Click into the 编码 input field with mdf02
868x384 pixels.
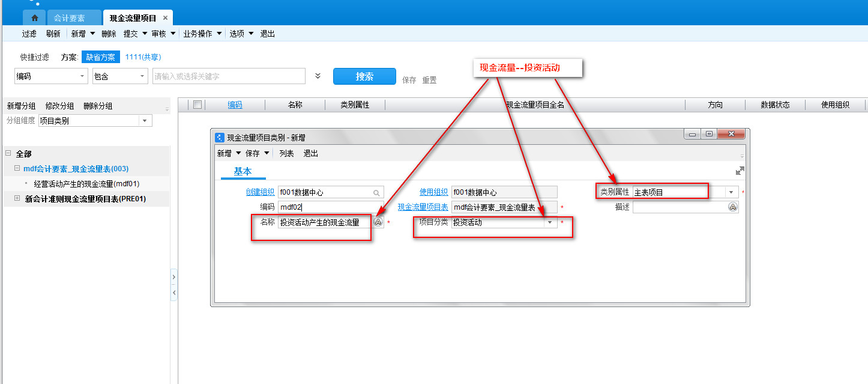tap(330, 207)
